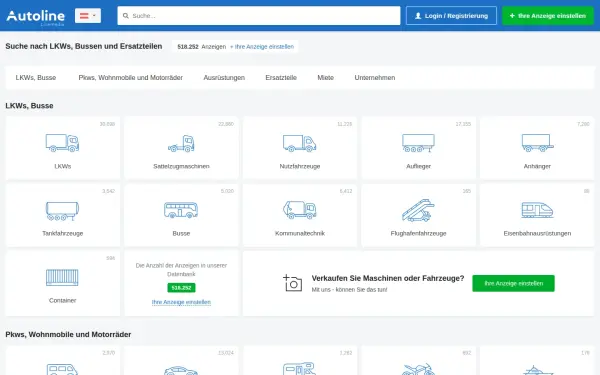Choose the Anhänger trailer icon
Screen dimensions: 600x375
(537, 143)
